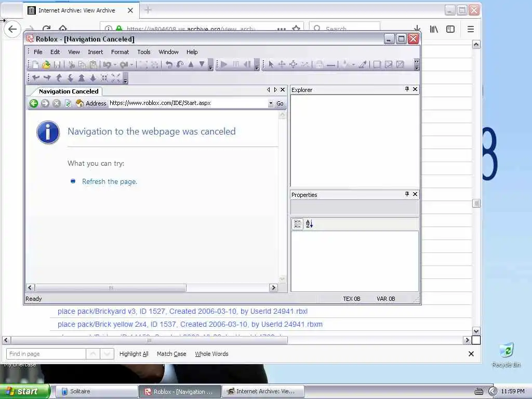Pin the Explorer panel
The height and width of the screenshot is (399, 532).
pos(407,89)
